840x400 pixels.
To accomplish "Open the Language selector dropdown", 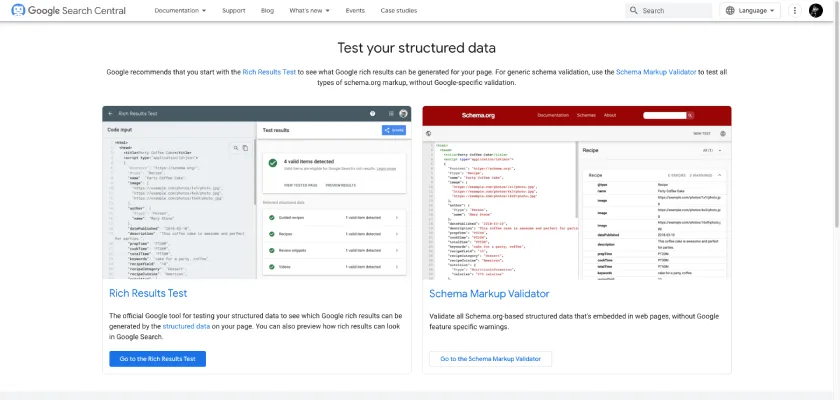I will click(750, 10).
